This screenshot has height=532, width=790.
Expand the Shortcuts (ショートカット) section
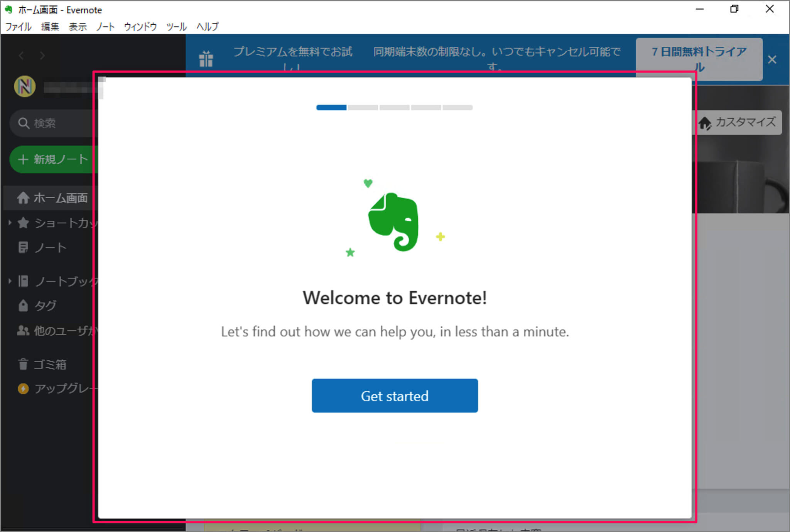[x=9, y=223]
